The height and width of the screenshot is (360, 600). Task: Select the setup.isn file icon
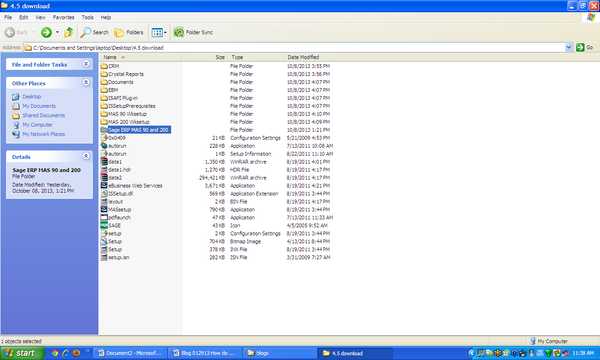coord(104,257)
